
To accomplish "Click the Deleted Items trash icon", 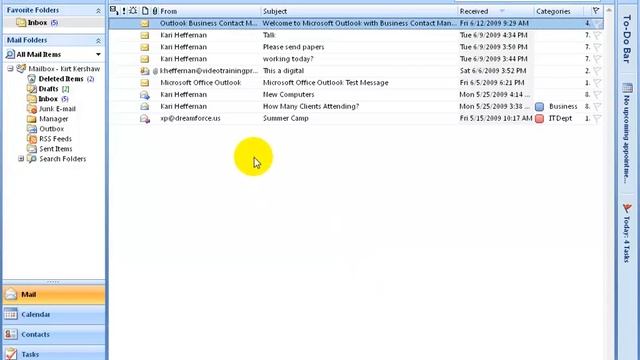I will (x=31, y=79).
